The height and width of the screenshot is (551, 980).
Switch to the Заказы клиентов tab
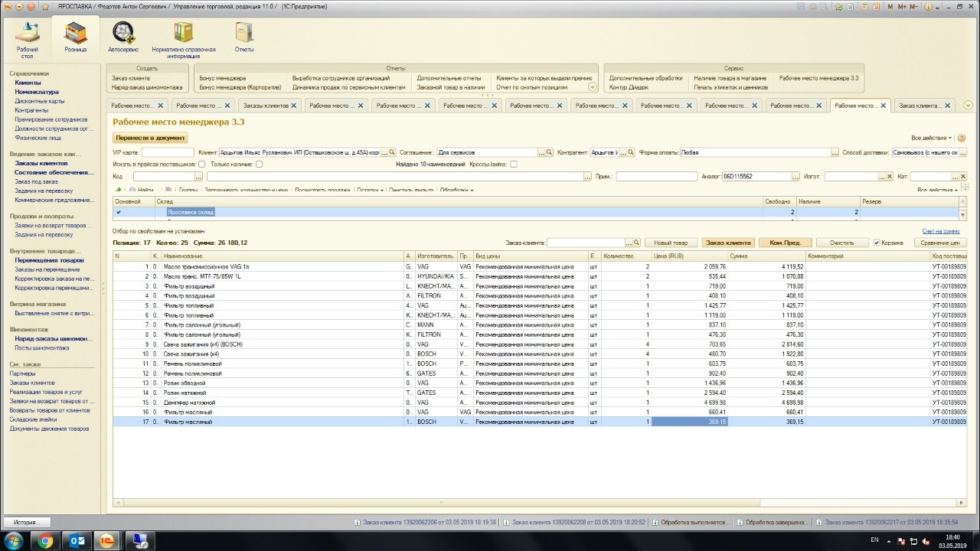pos(266,106)
